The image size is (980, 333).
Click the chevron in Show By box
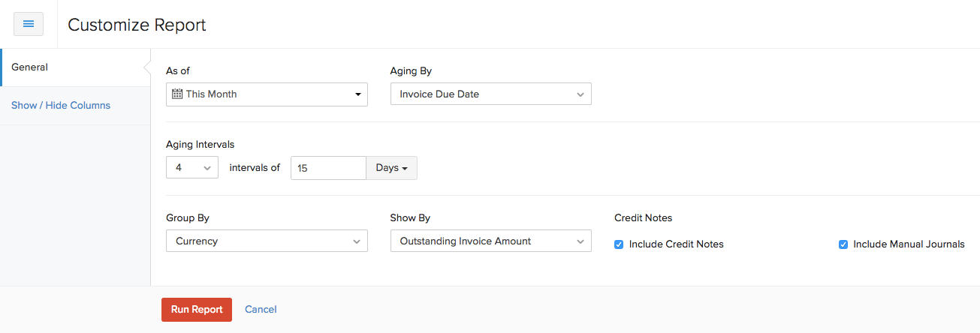[x=580, y=241]
